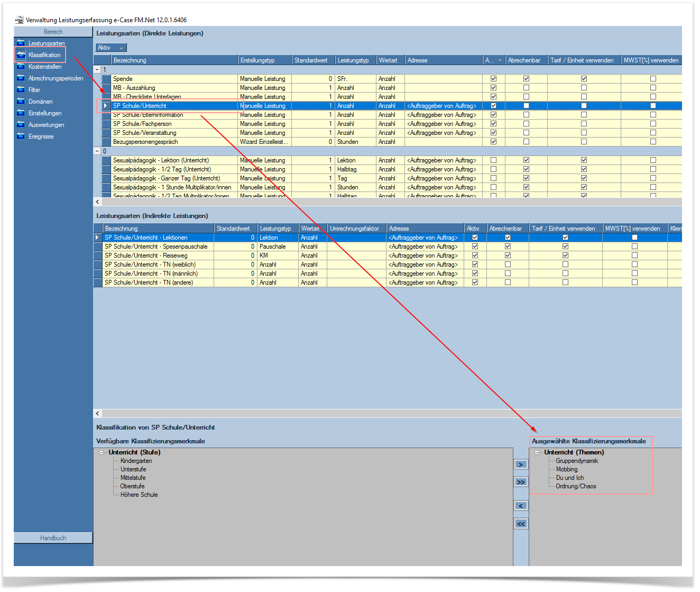Select the Kindergarten feature
Image resolution: width=700 pixels, height=592 pixels.
click(136, 461)
